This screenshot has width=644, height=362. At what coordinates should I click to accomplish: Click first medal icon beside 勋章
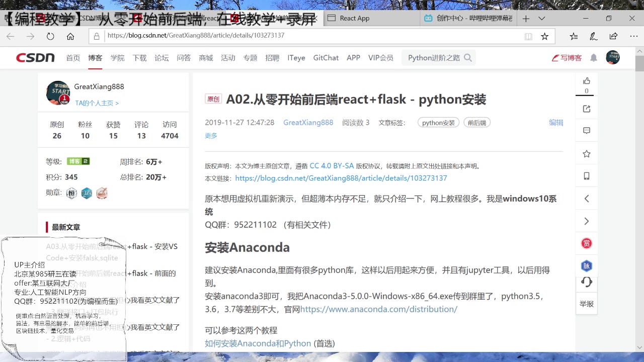click(x=72, y=193)
